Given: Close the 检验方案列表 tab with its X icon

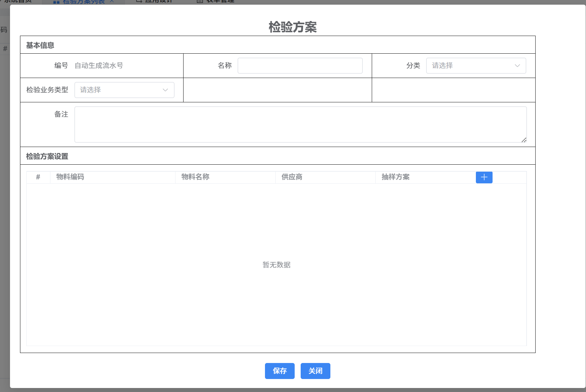Looking at the screenshot, I should click(112, 1).
